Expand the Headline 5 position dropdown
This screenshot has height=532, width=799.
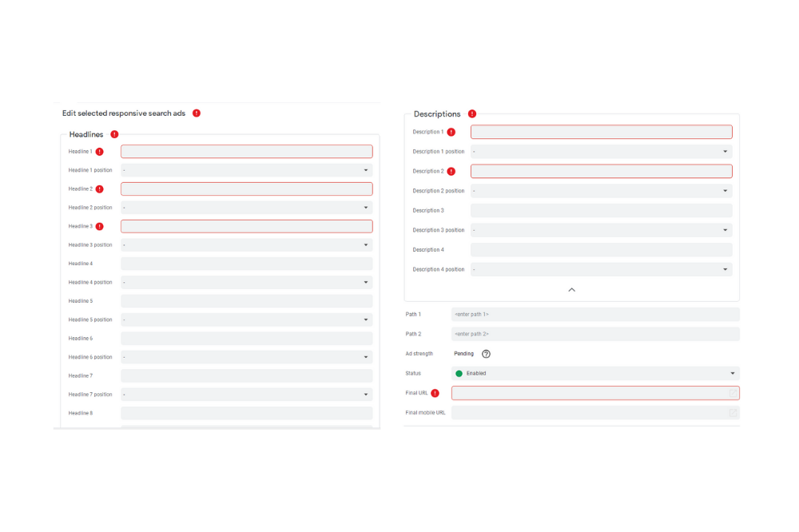tap(247, 320)
